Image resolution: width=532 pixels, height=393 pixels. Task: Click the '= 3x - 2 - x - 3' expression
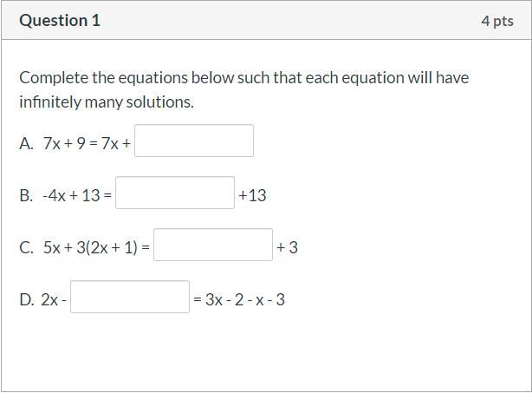(239, 299)
